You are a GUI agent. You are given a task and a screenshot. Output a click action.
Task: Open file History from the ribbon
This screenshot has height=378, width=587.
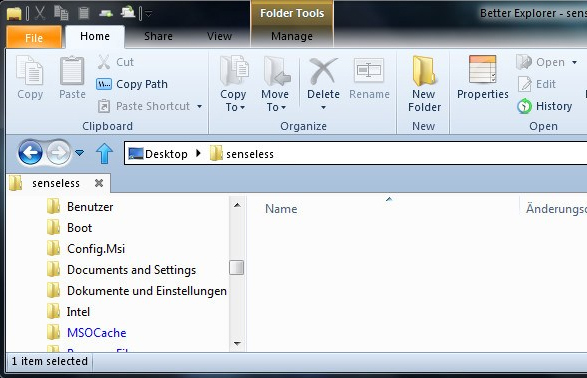click(x=545, y=106)
